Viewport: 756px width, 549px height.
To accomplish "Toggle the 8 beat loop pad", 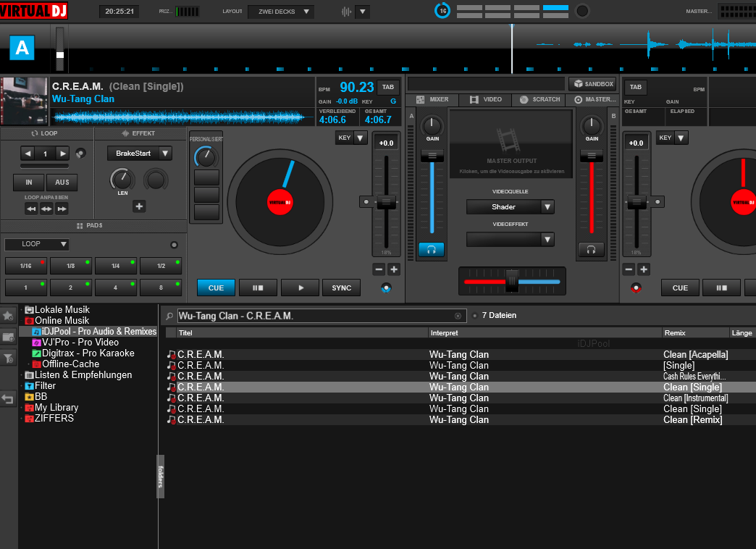I will [x=161, y=288].
